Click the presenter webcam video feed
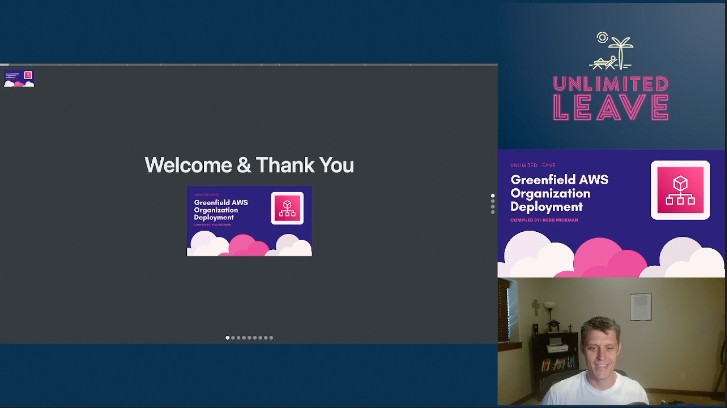The width and height of the screenshot is (727, 408). [611, 341]
